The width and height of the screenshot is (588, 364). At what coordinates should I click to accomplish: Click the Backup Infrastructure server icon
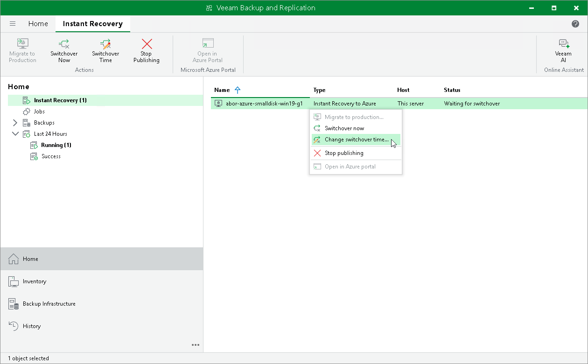14,304
